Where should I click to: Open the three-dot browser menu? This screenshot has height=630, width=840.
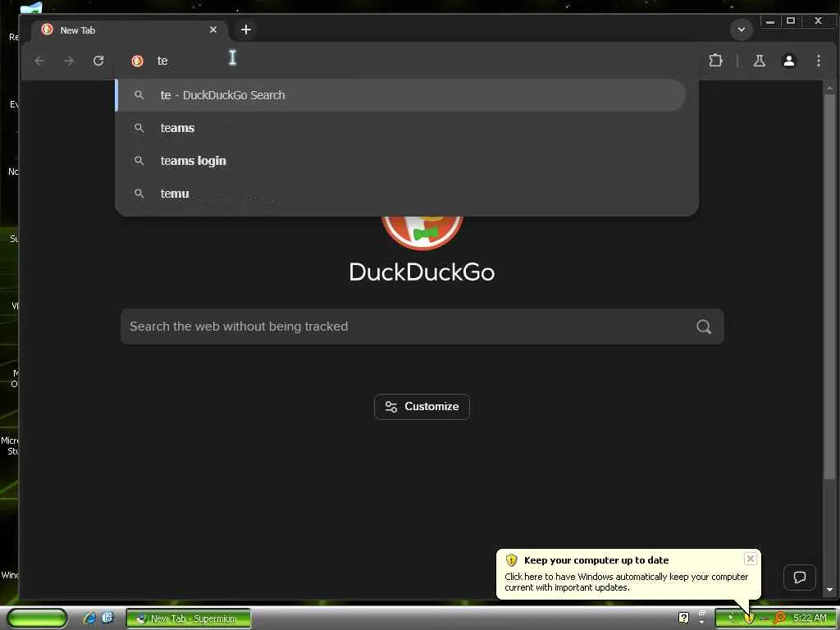click(x=818, y=61)
